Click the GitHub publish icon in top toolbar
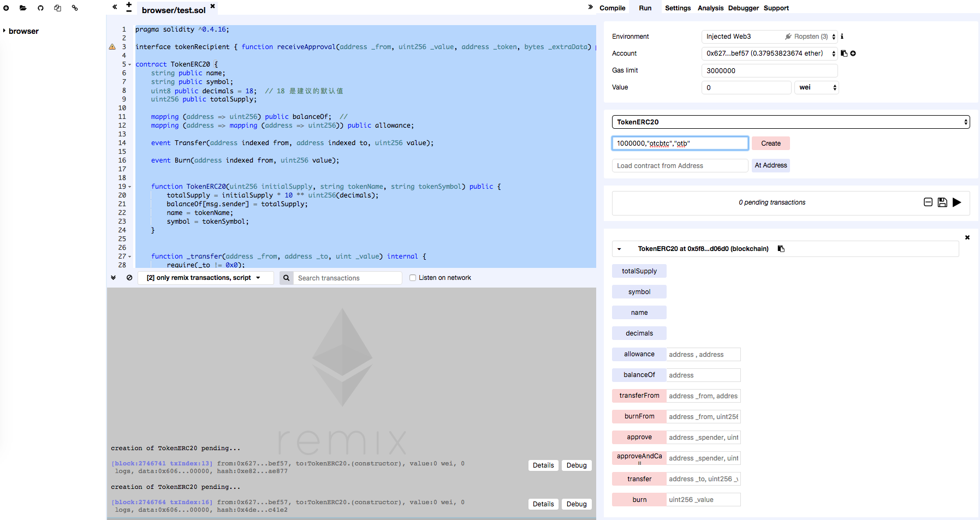 click(40, 8)
